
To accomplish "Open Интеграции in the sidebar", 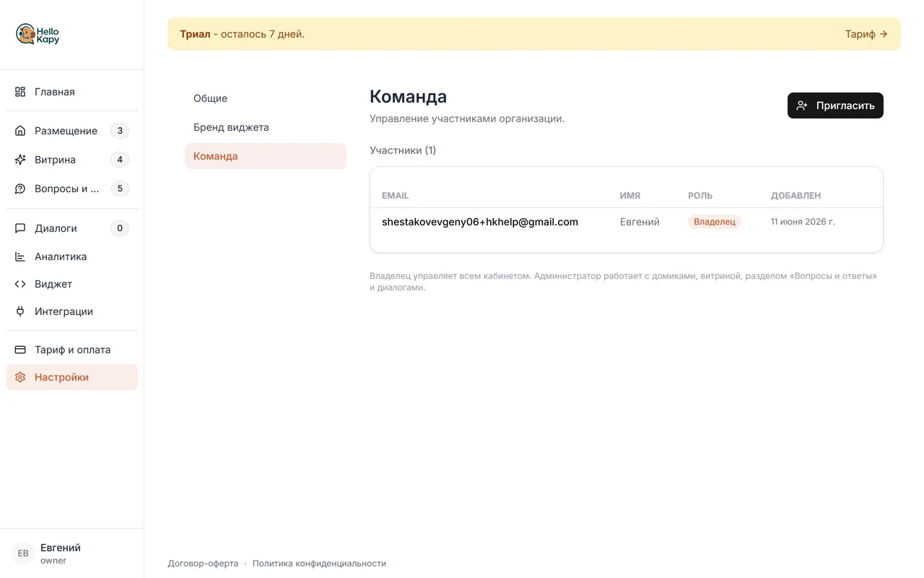I will point(71,311).
